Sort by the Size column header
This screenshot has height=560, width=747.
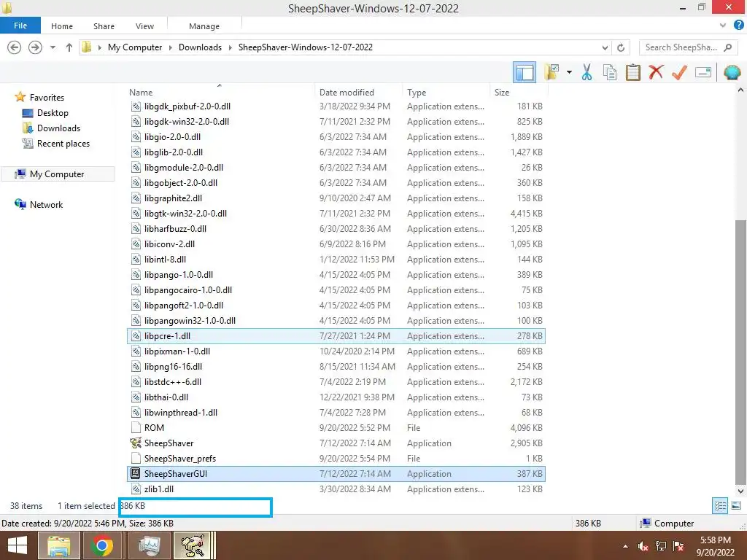tap(502, 93)
